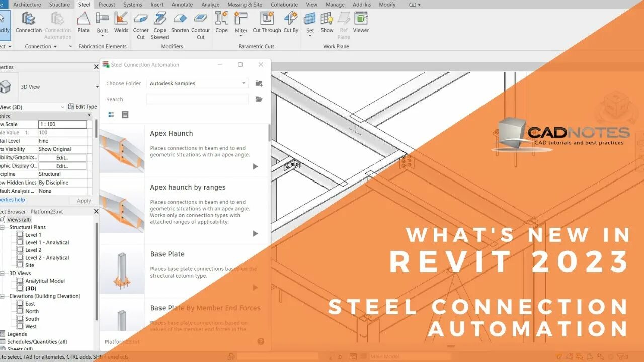Open the Architecture ribbon tab
644x362 pixels.
[x=27, y=5]
